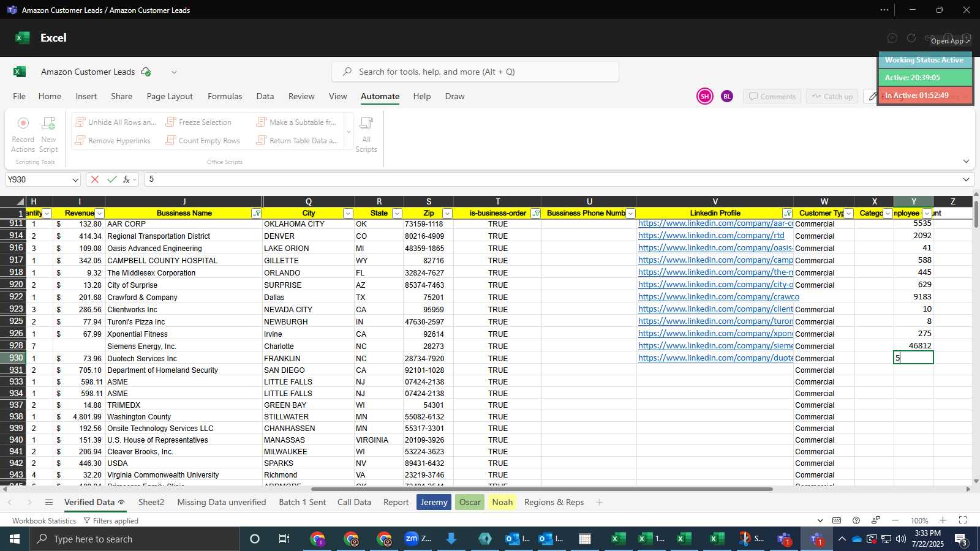The image size is (980, 551).
Task: Click the horizontal scrollbar thumb
Action: point(542,489)
